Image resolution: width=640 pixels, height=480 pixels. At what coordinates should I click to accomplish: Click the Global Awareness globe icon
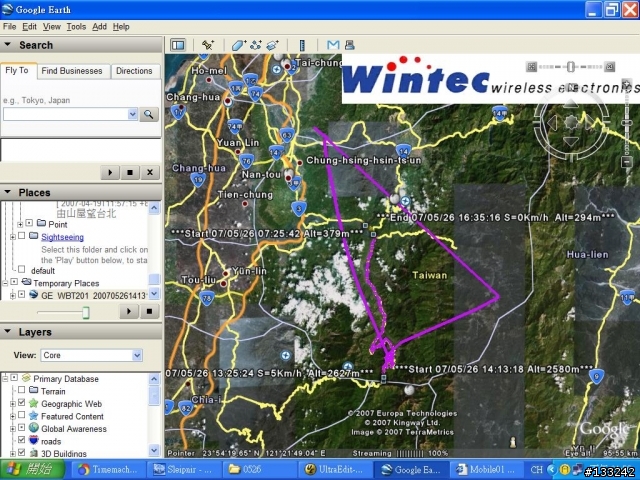[x=34, y=428]
